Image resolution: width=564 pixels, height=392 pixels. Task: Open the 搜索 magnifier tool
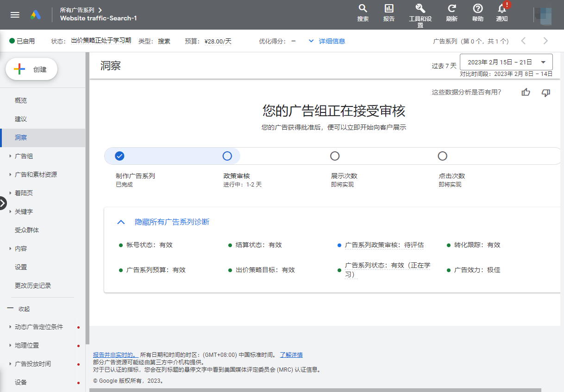point(363,9)
